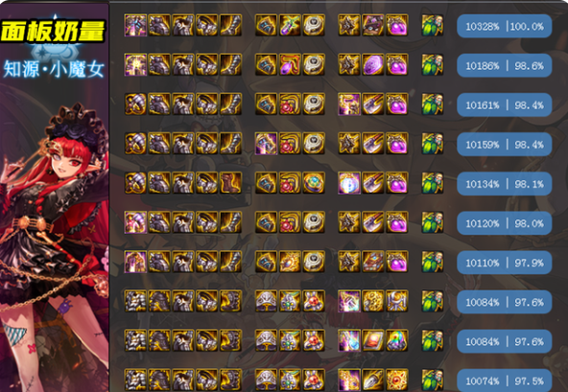Open the 10134% | 98.1% score badge
The width and height of the screenshot is (568, 392).
(505, 184)
